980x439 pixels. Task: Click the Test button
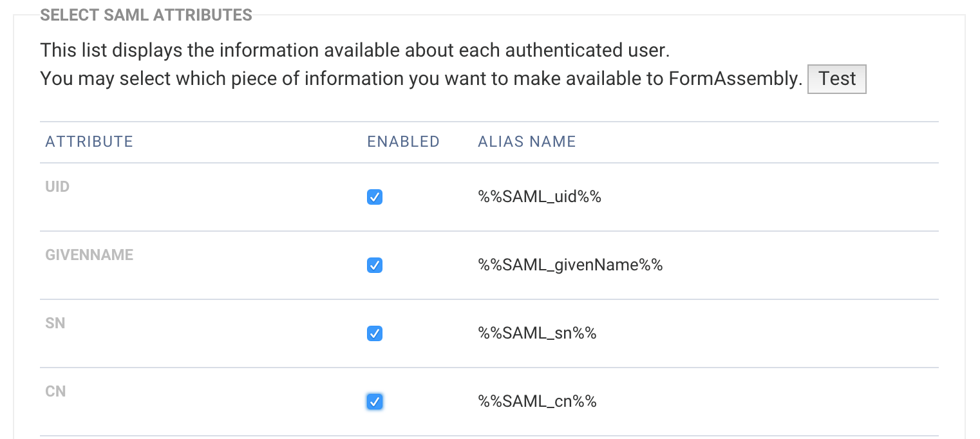tap(836, 79)
